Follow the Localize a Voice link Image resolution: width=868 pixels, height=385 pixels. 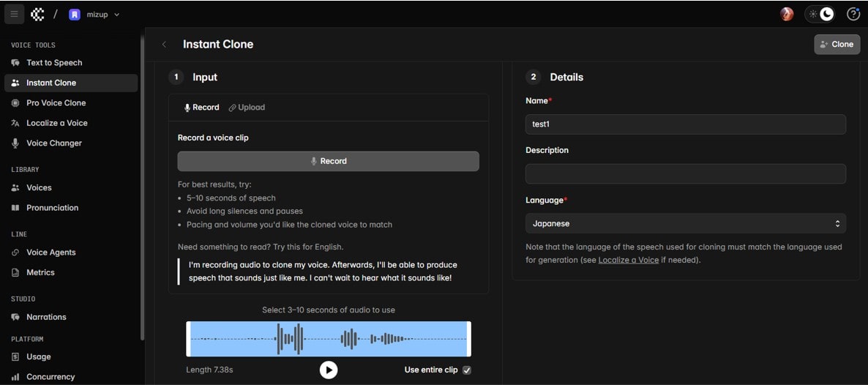[629, 260]
